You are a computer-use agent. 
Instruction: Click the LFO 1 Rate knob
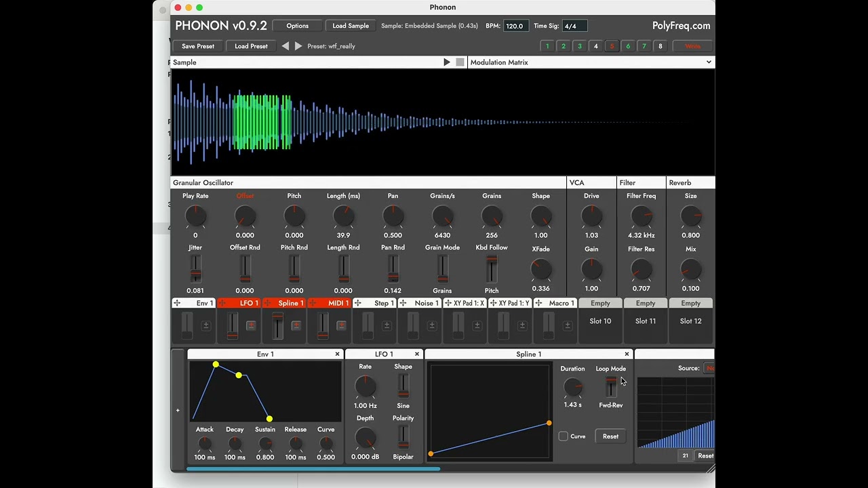coord(365,387)
